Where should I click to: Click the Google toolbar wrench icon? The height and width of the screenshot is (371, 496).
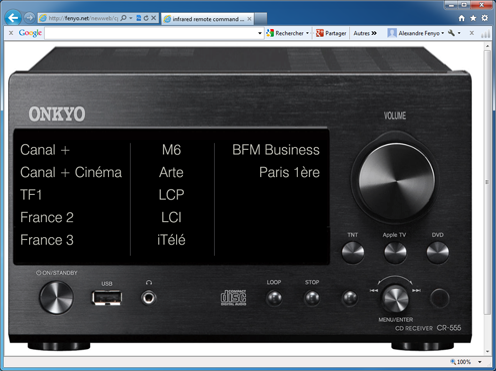point(451,33)
